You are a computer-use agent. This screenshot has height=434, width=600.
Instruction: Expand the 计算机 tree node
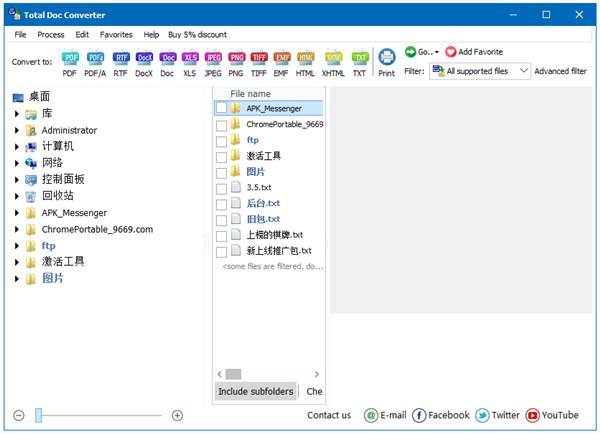(17, 147)
